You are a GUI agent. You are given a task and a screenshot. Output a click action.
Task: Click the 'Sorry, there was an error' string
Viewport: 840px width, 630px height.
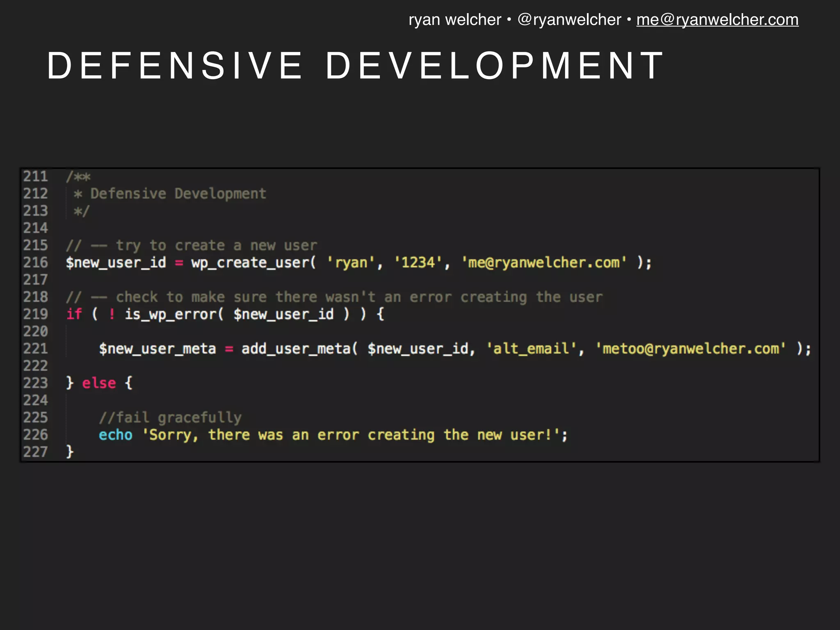[351, 435]
